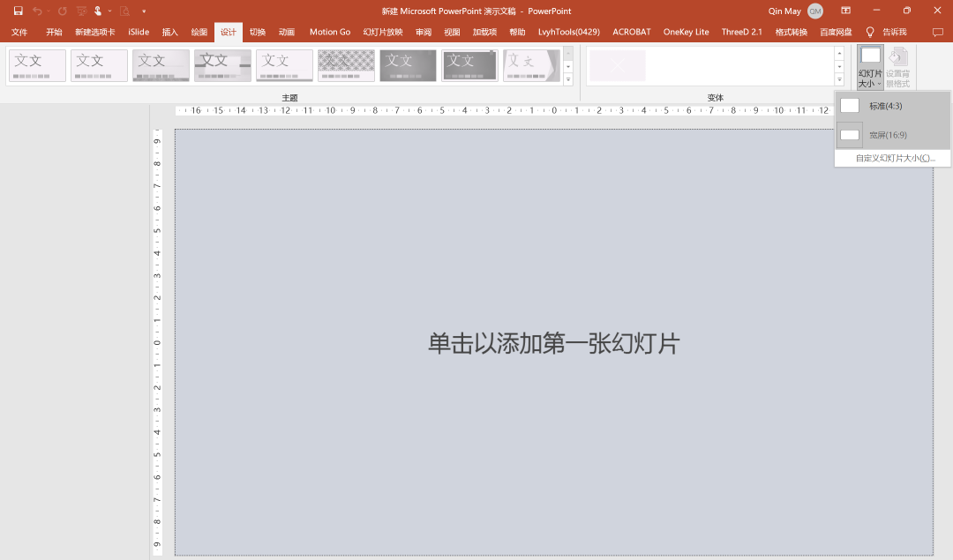This screenshot has height=560, width=953.
Task: Open ribbon display options icon
Action: (x=845, y=11)
